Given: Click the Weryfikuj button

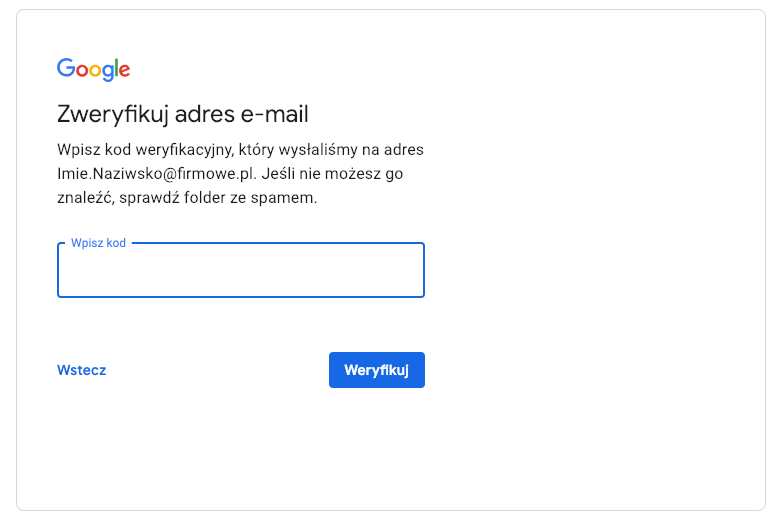Looking at the screenshot, I should [376, 370].
